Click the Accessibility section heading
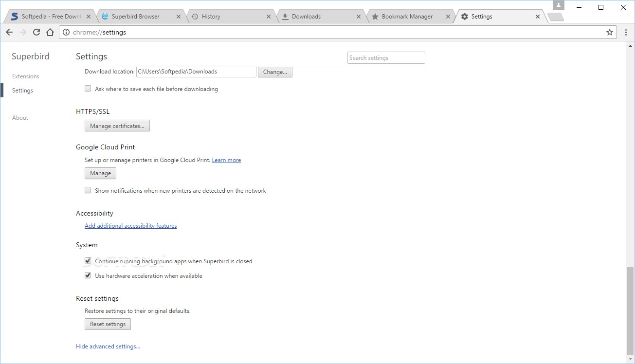The width and height of the screenshot is (635, 364). pyautogui.click(x=94, y=213)
